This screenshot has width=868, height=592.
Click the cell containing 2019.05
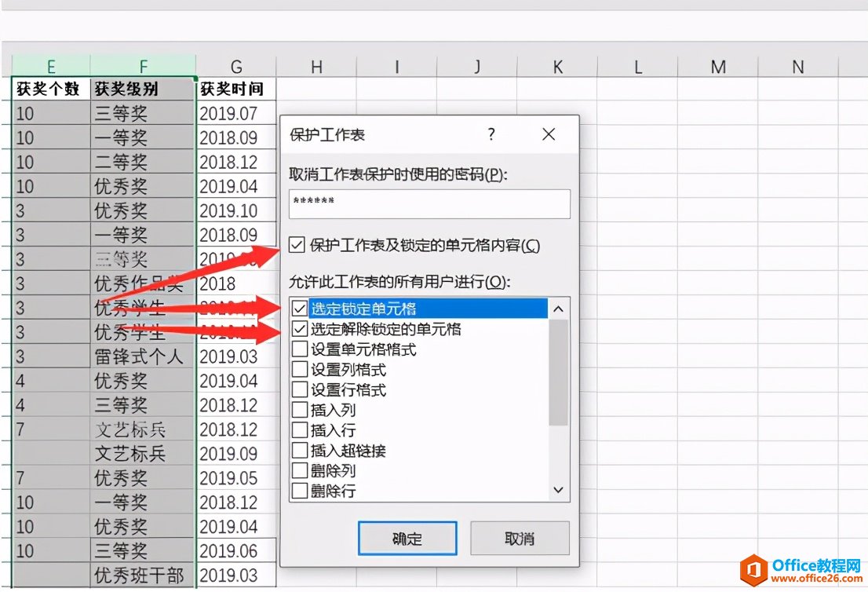coord(236,478)
